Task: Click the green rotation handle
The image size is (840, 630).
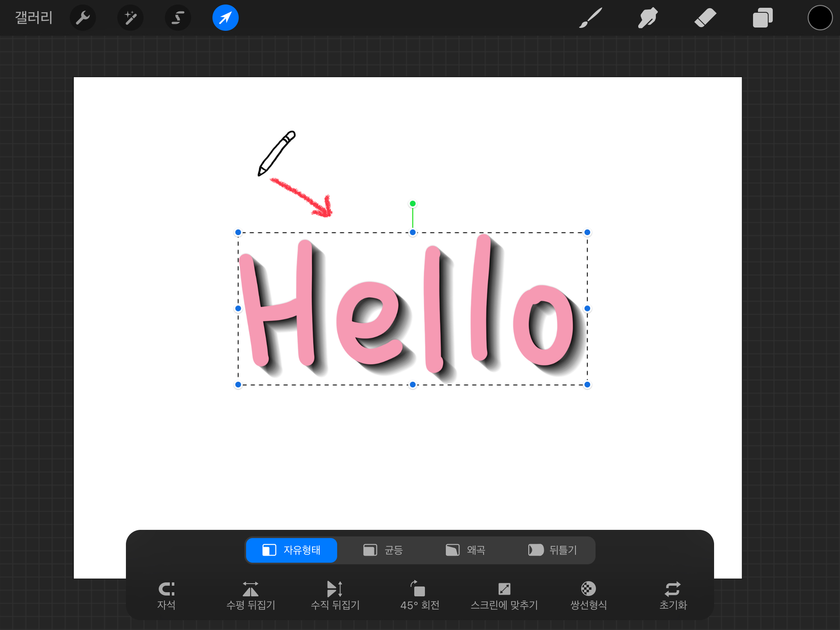Action: (x=413, y=204)
